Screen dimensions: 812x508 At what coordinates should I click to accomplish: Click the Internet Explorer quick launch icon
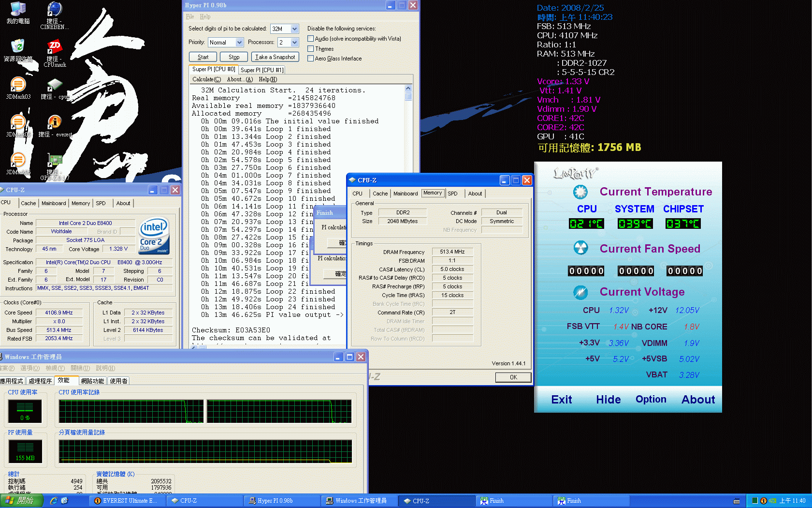pos(54,501)
